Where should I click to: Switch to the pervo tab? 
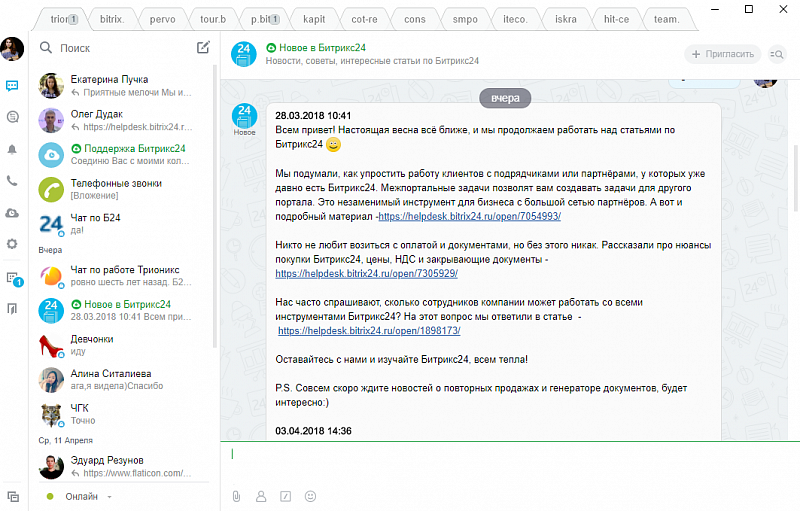pyautogui.click(x=162, y=19)
